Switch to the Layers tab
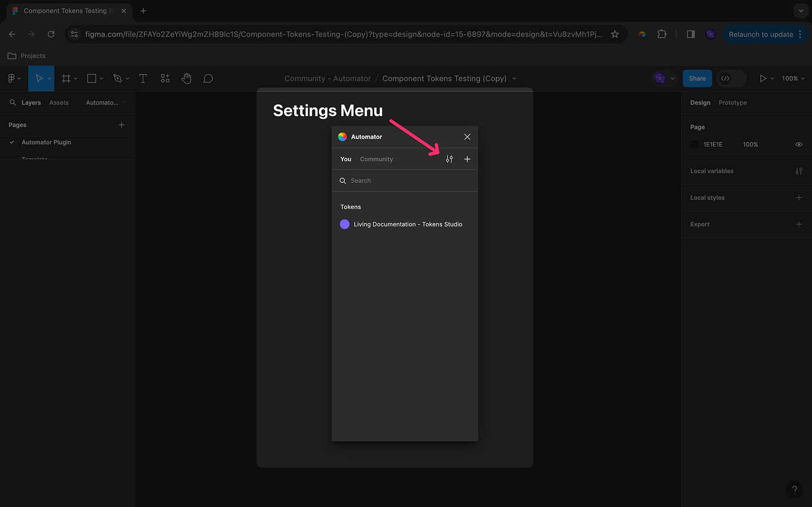The width and height of the screenshot is (812, 507). coord(31,103)
